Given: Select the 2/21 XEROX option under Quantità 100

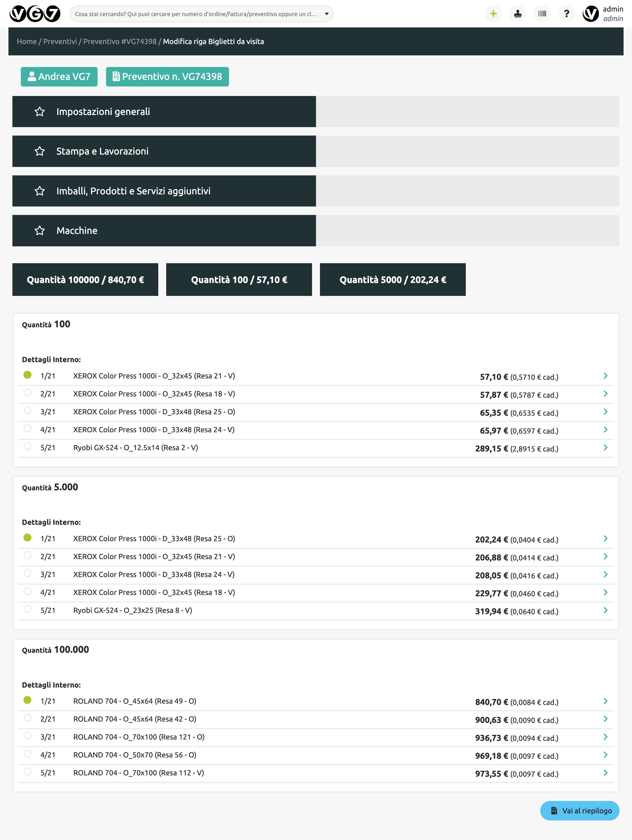Looking at the screenshot, I should coord(27,393).
